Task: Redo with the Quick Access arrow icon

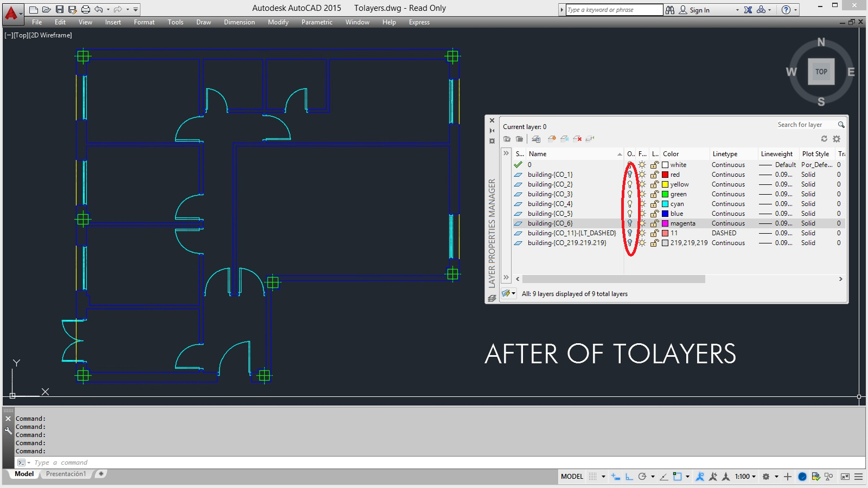Action: [x=118, y=9]
